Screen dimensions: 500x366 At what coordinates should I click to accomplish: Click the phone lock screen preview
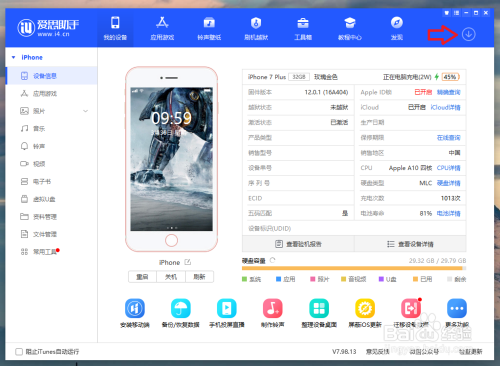click(171, 159)
